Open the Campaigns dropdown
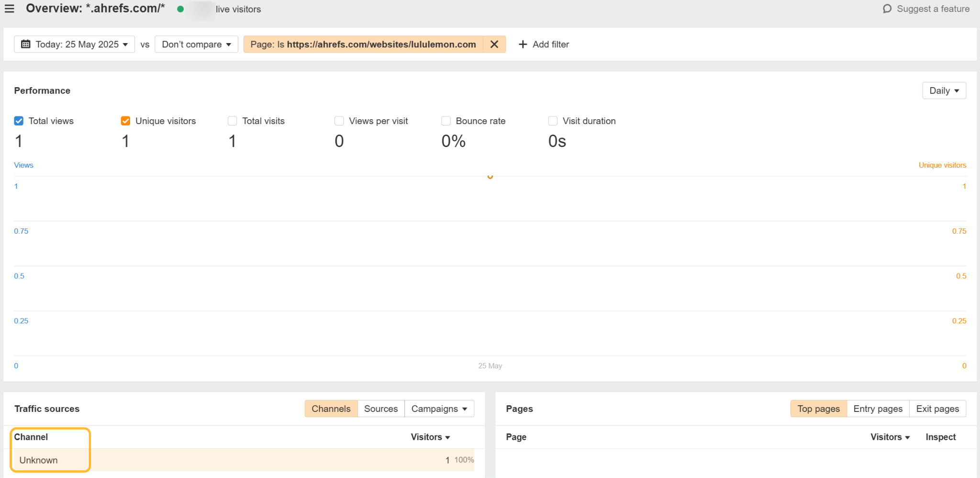980x478 pixels. coord(439,409)
